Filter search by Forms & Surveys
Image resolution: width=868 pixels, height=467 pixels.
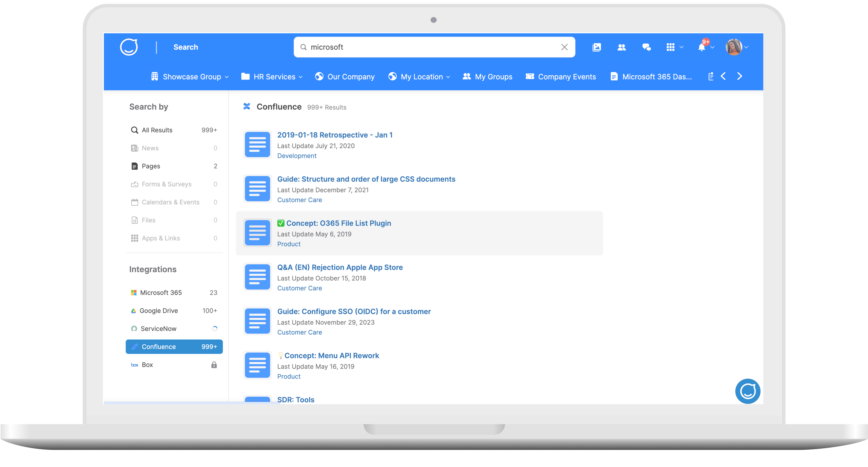174,184
